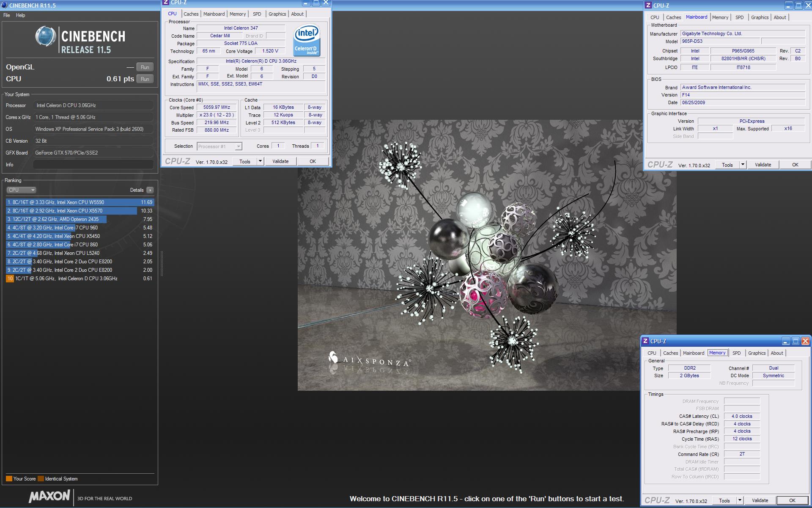Minimize the Mainboard CPU-Z window
The image size is (812, 508).
tap(788, 6)
